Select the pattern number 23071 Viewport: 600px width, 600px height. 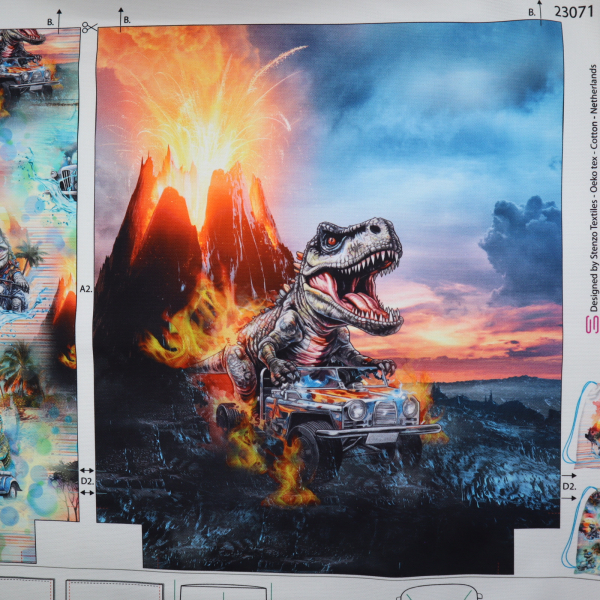[574, 12]
